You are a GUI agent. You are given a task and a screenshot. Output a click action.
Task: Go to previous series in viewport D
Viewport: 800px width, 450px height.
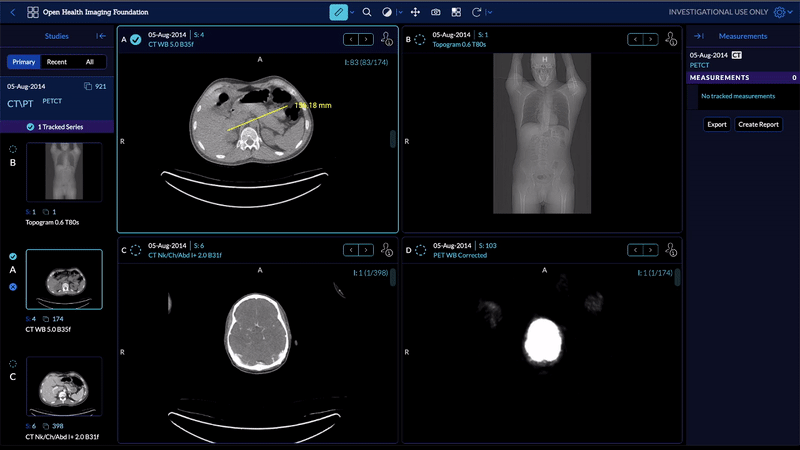click(x=635, y=250)
